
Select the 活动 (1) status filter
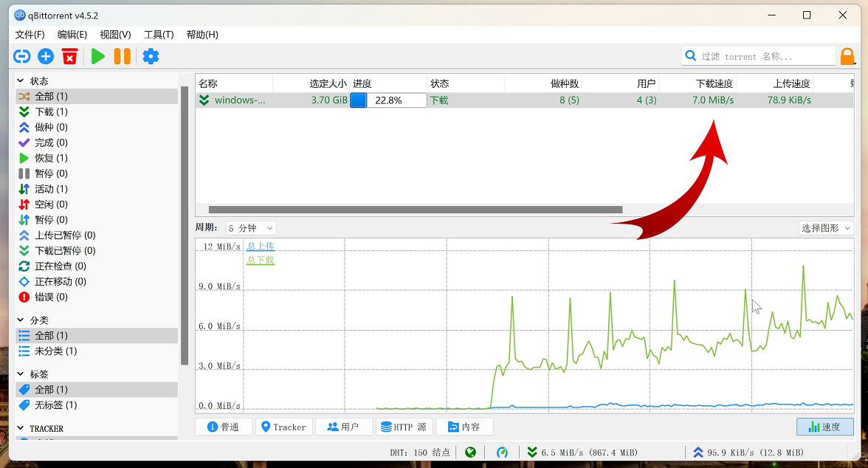[x=97, y=189]
